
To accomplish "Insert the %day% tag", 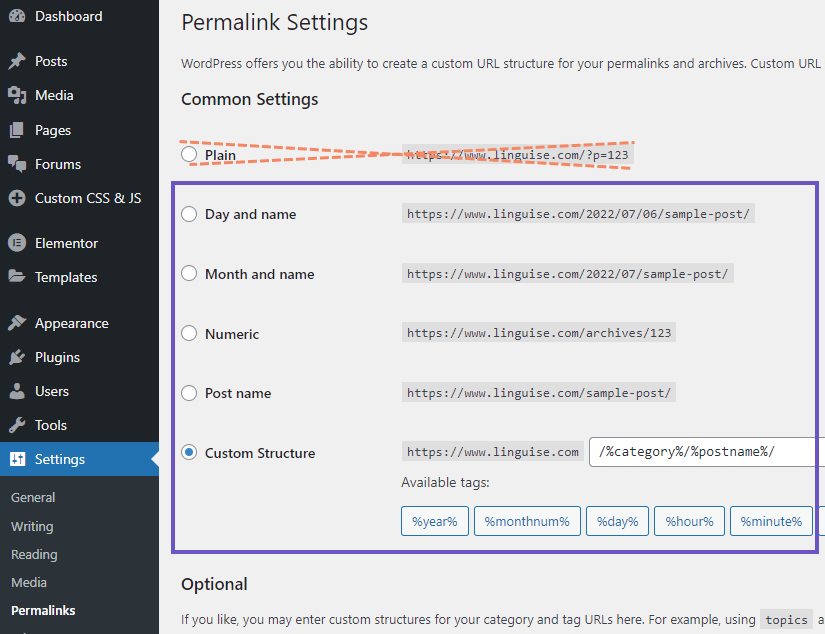I will pos(617,521).
